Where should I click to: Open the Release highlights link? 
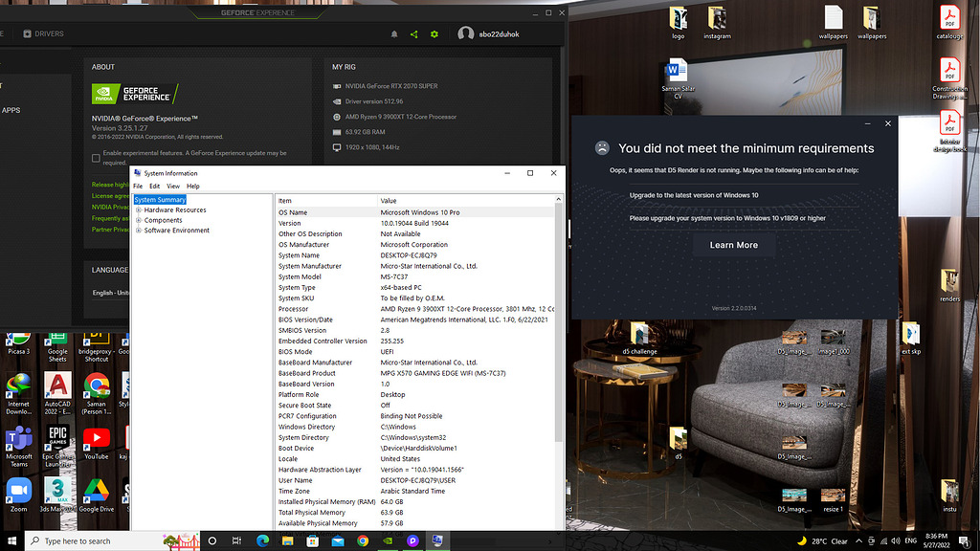pos(111,185)
